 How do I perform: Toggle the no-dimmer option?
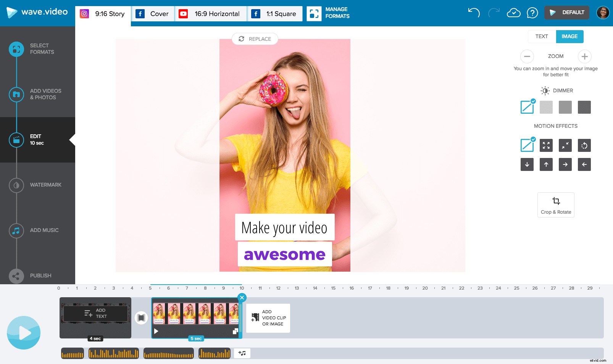(x=527, y=107)
